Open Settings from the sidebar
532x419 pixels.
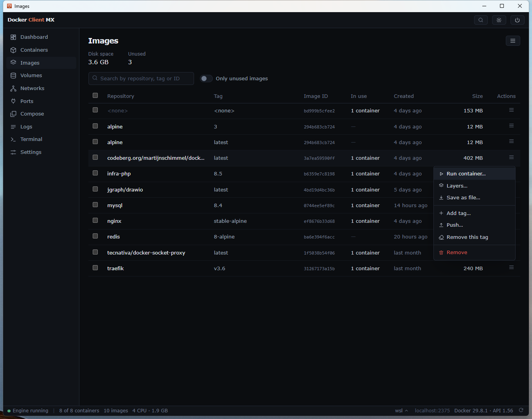[x=41, y=152]
